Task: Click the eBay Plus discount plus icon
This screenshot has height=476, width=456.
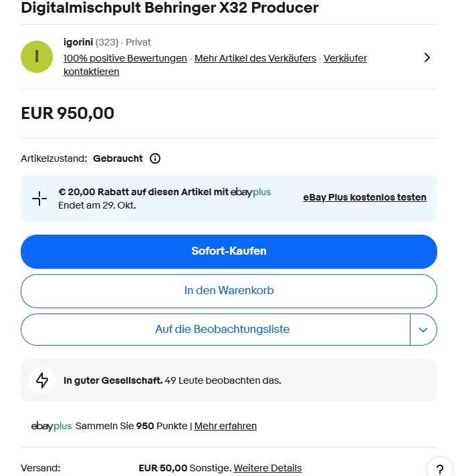Action: pos(39,199)
